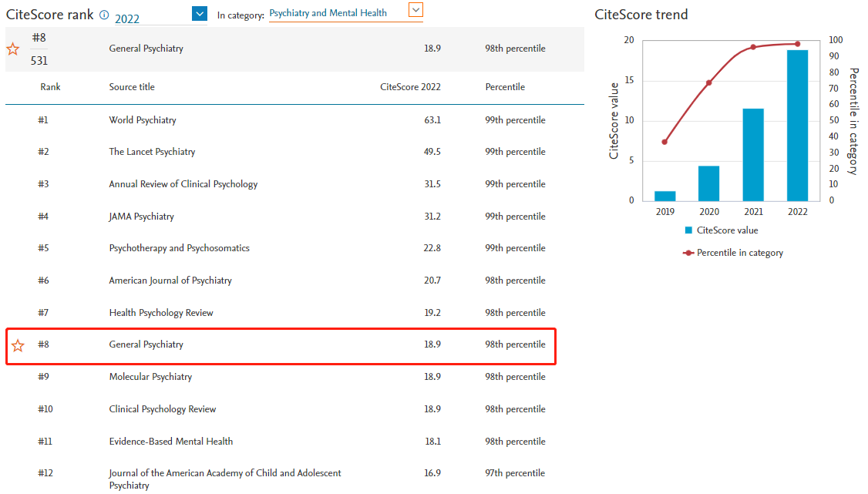Click the CiteScore 2022 column header
This screenshot has width=868, height=494.
coord(411,87)
